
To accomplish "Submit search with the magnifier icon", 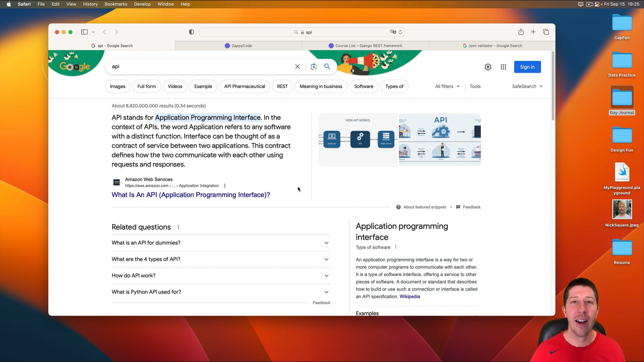I will 327,66.
